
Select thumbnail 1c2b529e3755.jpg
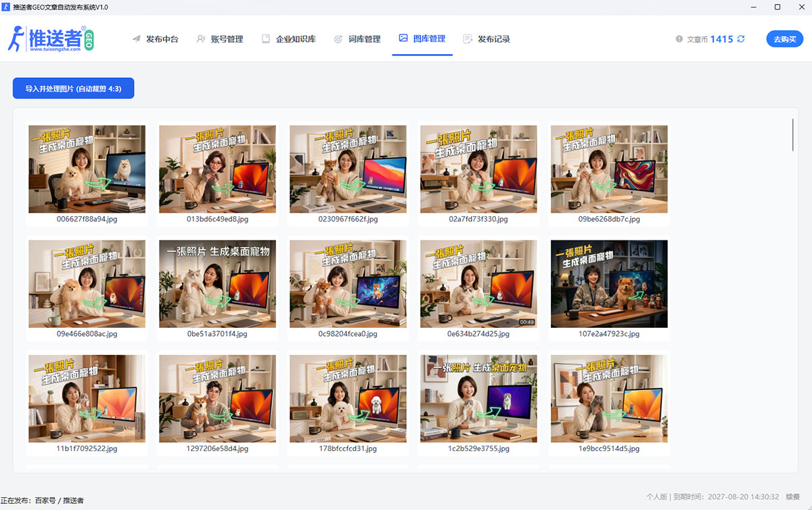click(478, 399)
